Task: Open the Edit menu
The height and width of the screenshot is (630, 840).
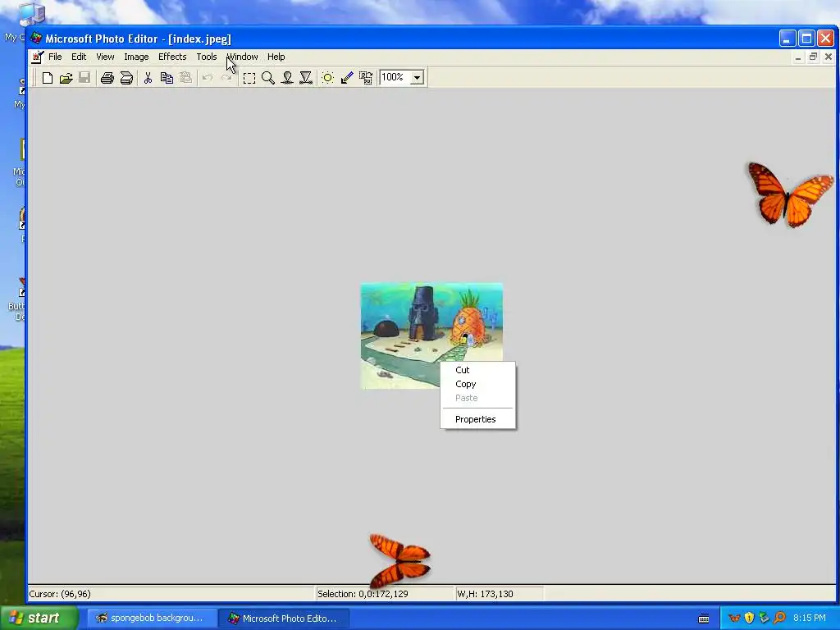Action: (79, 57)
